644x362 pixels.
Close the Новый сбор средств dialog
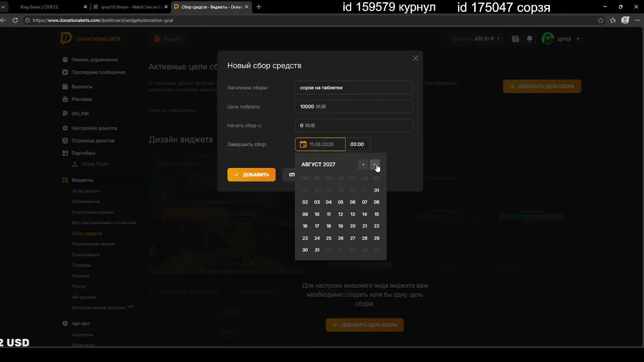pyautogui.click(x=416, y=58)
